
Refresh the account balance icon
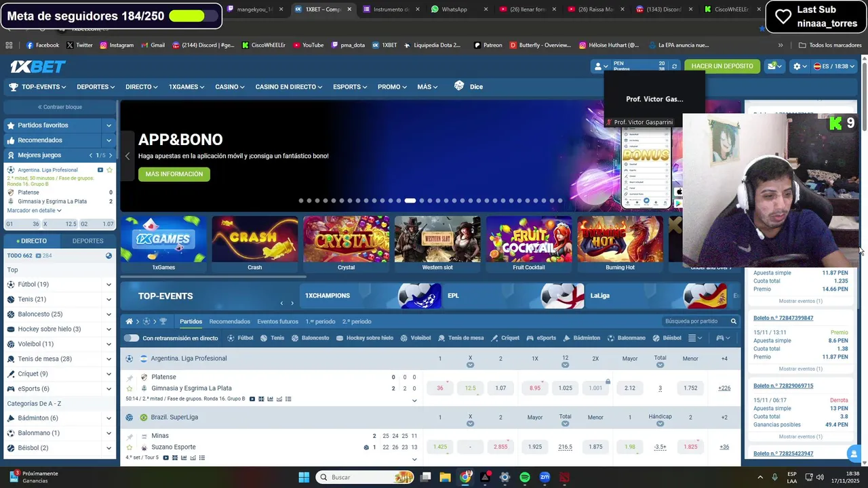[674, 66]
